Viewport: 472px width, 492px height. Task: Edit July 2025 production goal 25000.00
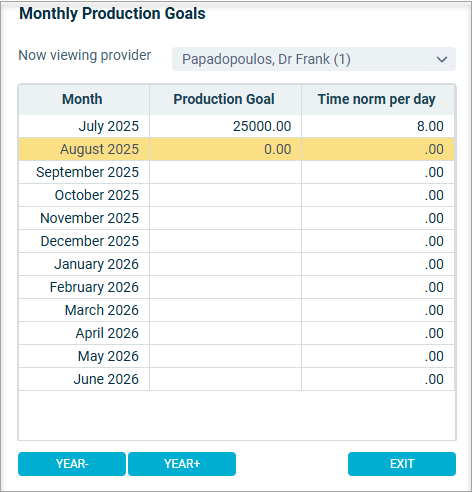(x=226, y=126)
